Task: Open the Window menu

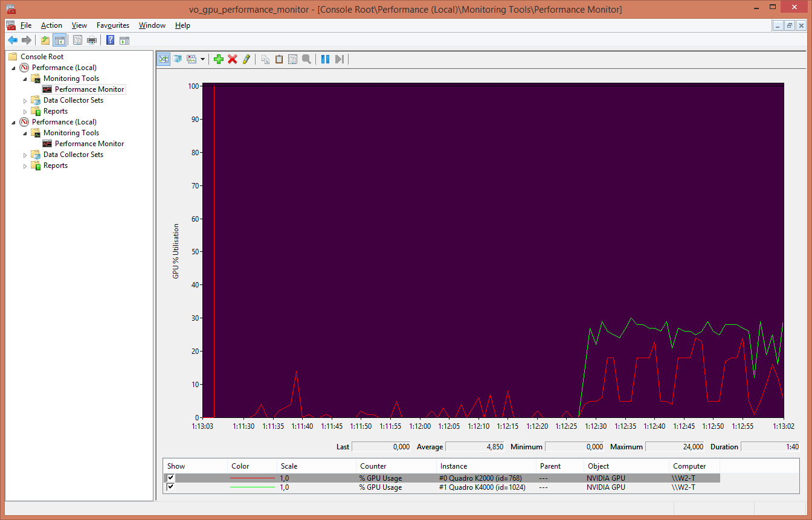Action: click(152, 25)
